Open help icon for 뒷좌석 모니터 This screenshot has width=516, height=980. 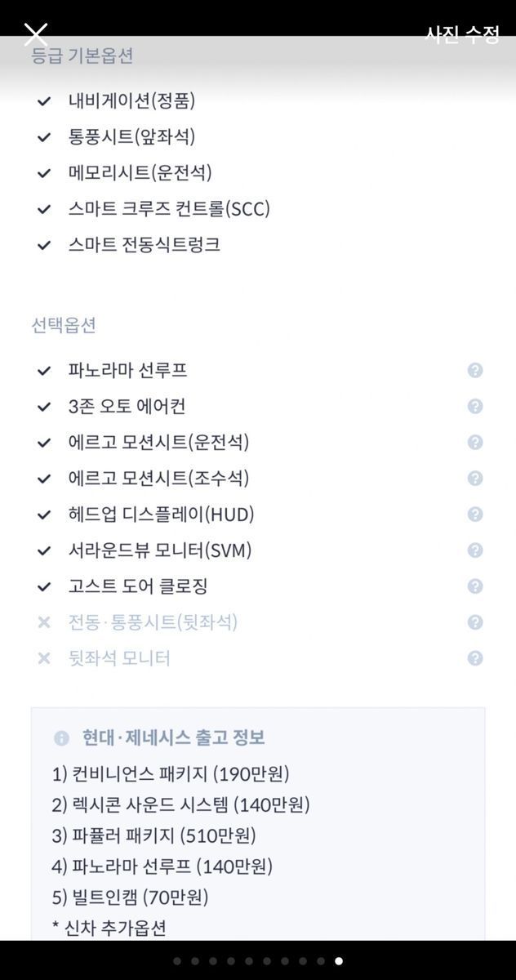pyautogui.click(x=475, y=657)
